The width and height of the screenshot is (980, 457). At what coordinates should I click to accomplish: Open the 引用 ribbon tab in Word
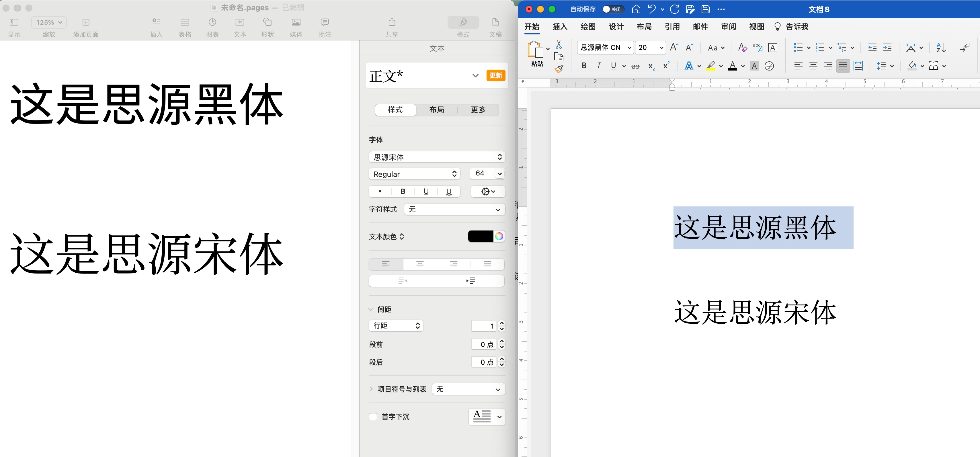point(672,27)
